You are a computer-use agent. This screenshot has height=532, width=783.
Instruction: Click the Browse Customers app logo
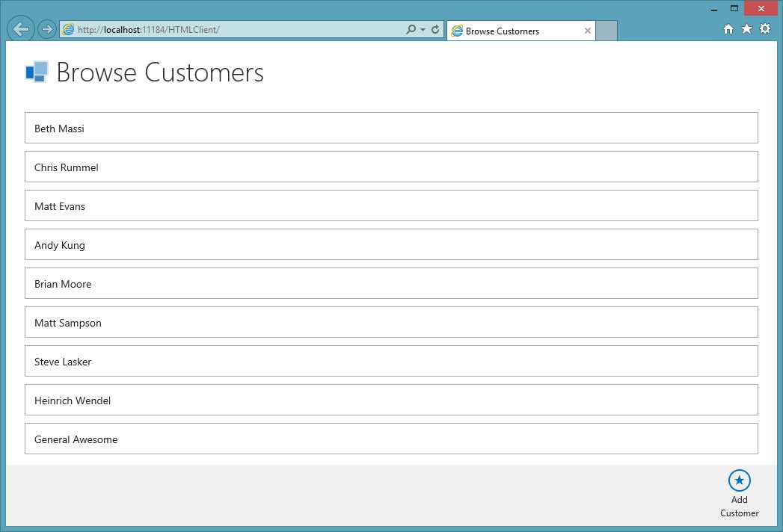click(37, 72)
